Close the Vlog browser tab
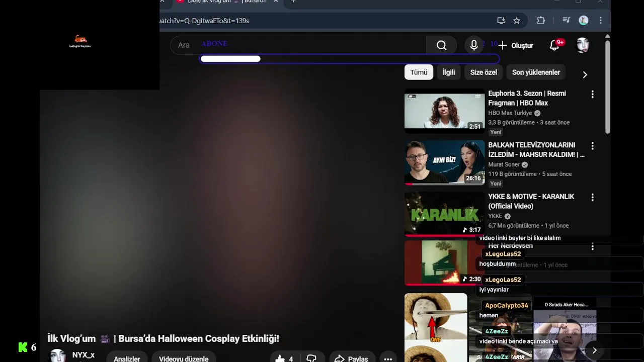This screenshot has height=362, width=644. tap(276, 2)
